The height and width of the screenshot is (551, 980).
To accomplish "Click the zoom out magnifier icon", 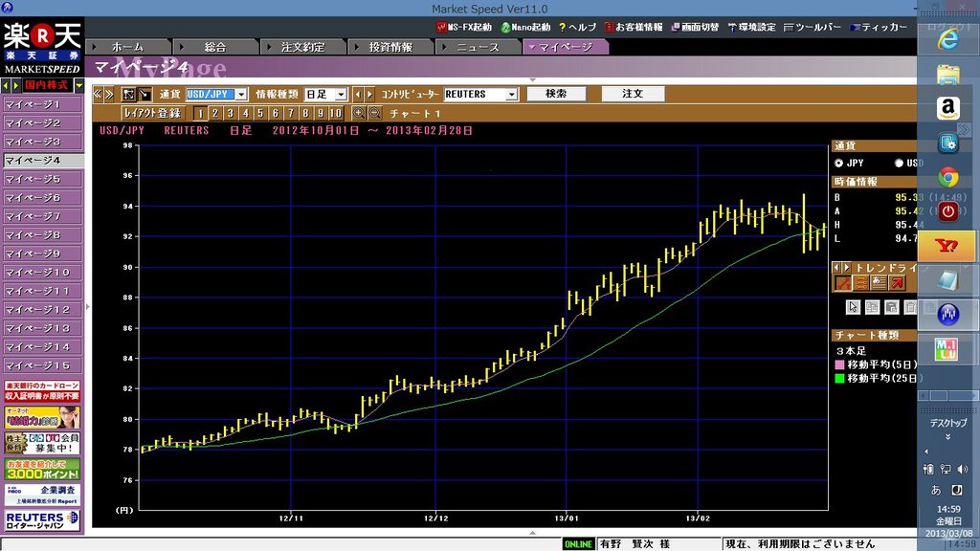I will 374,113.
